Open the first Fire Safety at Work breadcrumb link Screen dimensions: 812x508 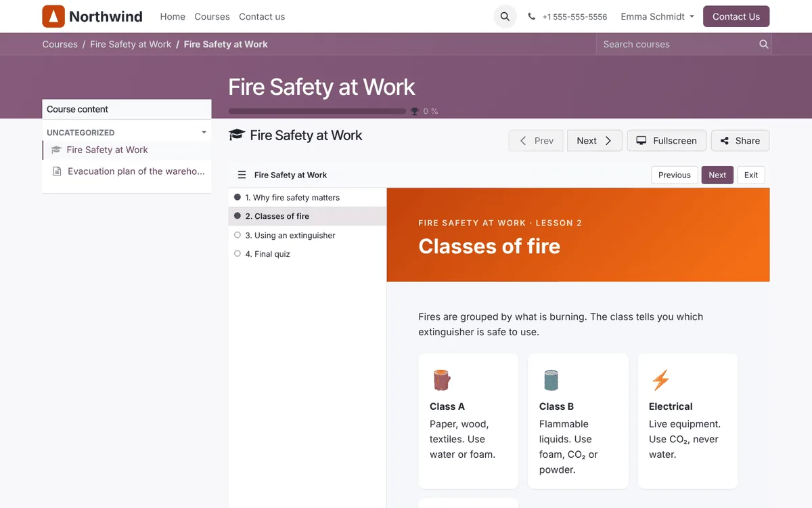[131, 44]
